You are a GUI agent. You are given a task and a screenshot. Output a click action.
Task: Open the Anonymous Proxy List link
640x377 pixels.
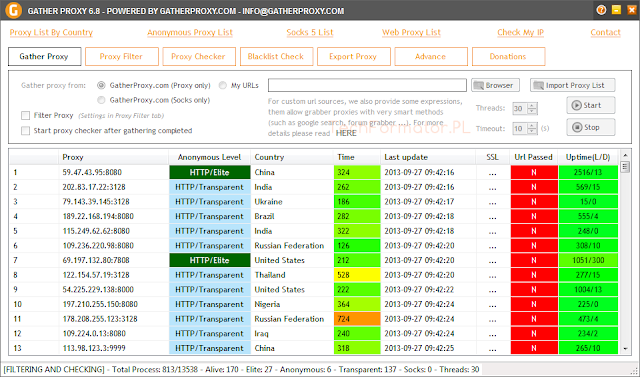point(190,32)
